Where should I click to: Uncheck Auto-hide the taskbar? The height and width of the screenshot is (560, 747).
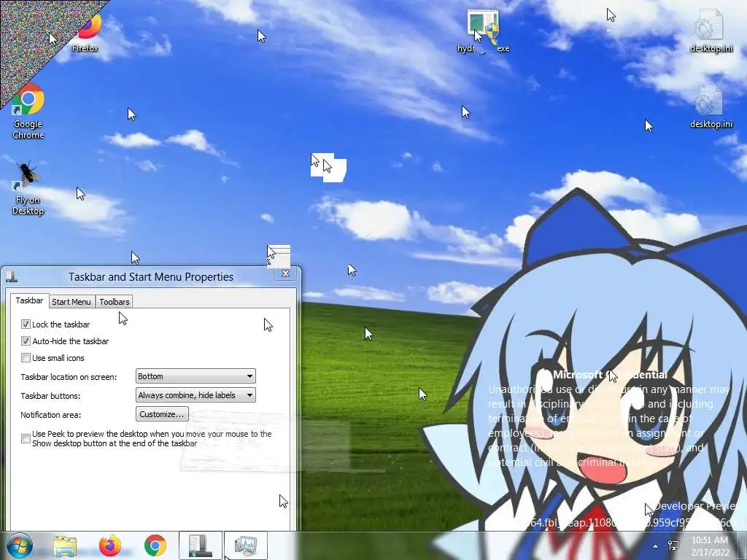pos(26,341)
